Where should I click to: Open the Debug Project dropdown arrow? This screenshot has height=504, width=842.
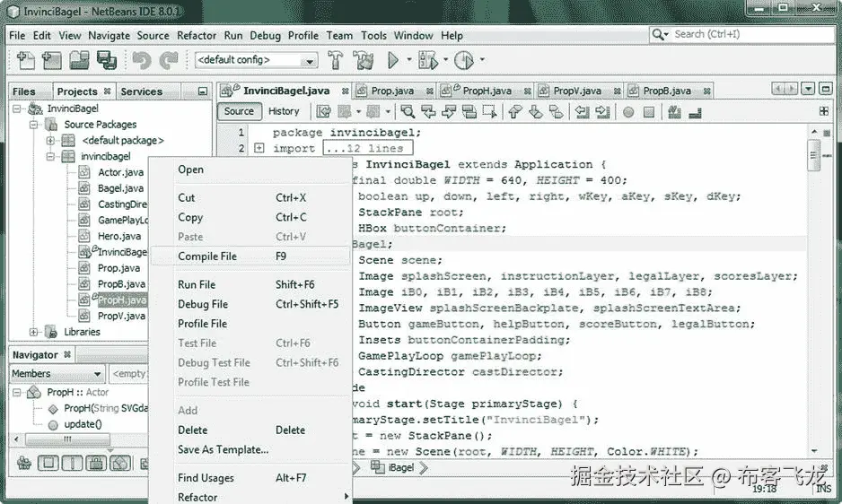pyautogui.click(x=446, y=59)
